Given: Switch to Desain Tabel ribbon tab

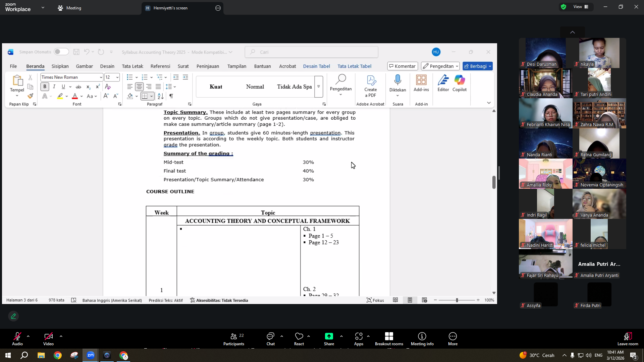Looking at the screenshot, I should pos(316,66).
